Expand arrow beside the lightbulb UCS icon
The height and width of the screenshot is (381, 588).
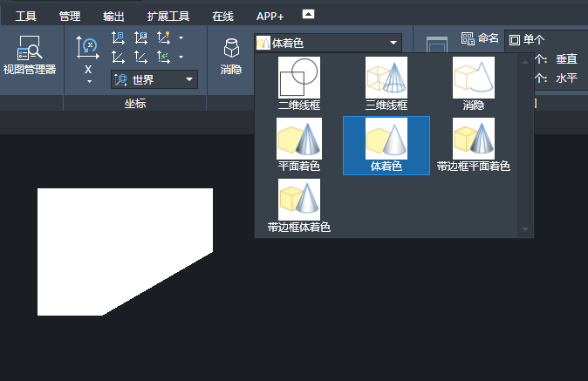coord(181,37)
